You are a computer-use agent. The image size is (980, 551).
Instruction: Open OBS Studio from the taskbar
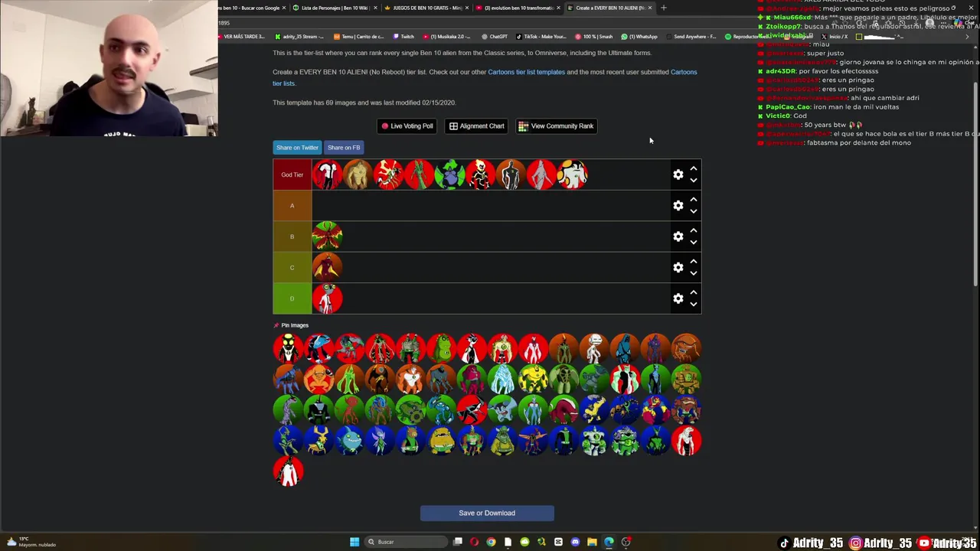point(626,542)
